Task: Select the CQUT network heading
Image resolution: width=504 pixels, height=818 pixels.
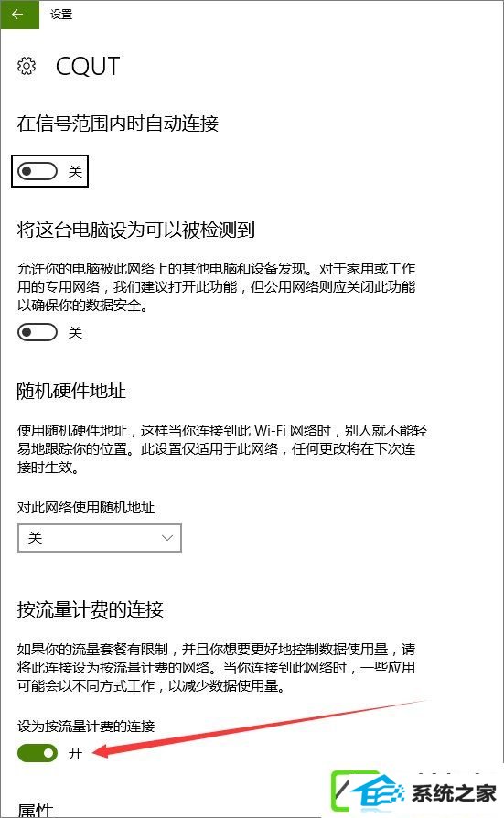Action: [88, 66]
